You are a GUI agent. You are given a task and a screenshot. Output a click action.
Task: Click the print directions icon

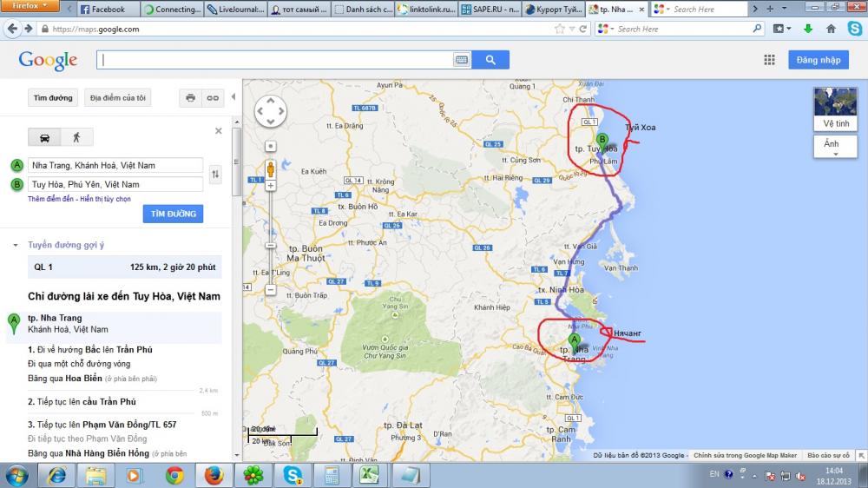(190, 98)
